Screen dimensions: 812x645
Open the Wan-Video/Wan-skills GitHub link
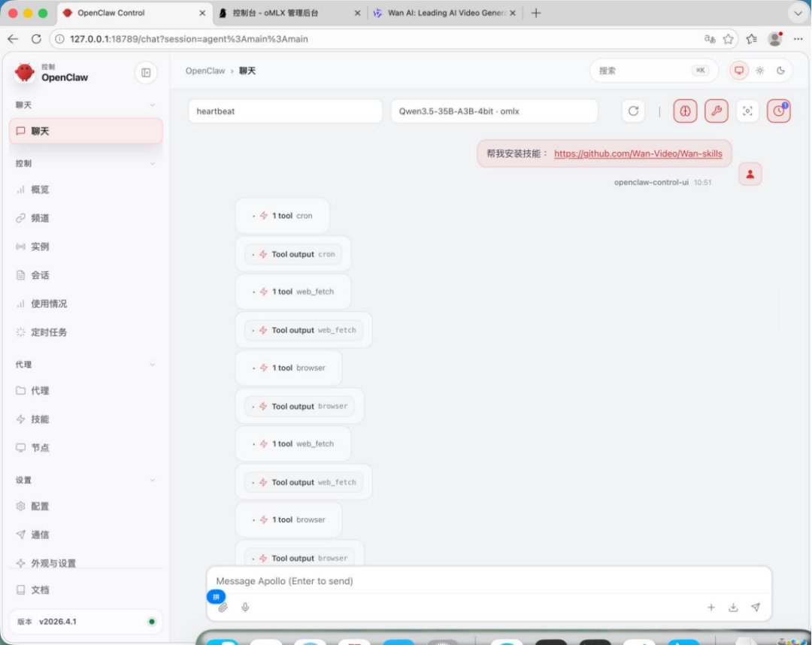pos(638,154)
